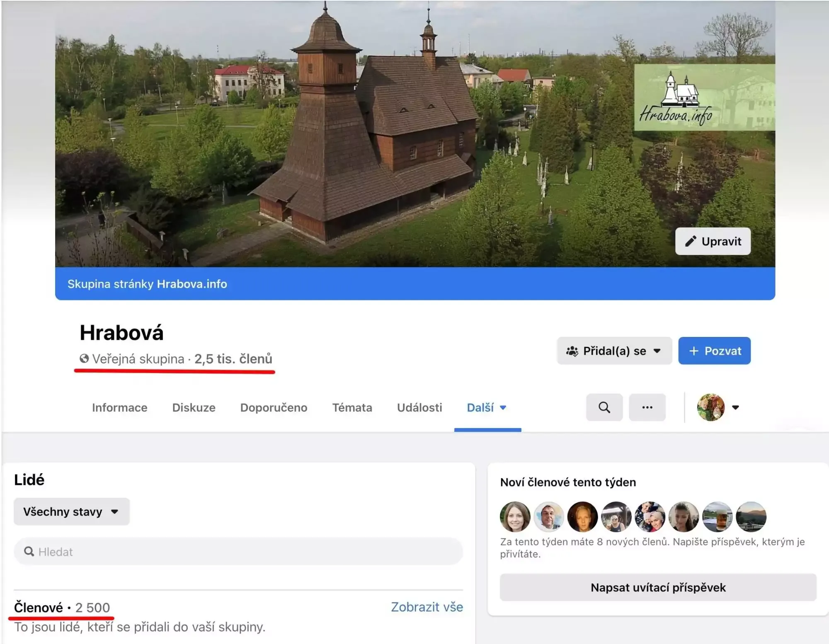Switch to the Diskuze tab
This screenshot has width=829, height=644.
pos(194,408)
